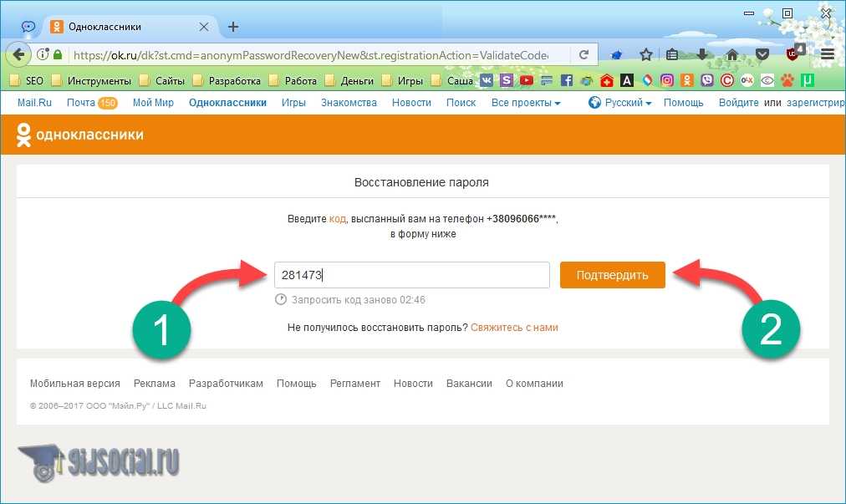The width and height of the screenshot is (846, 504).
Task: Click the Свяжитесь с нами link
Action: click(x=514, y=328)
